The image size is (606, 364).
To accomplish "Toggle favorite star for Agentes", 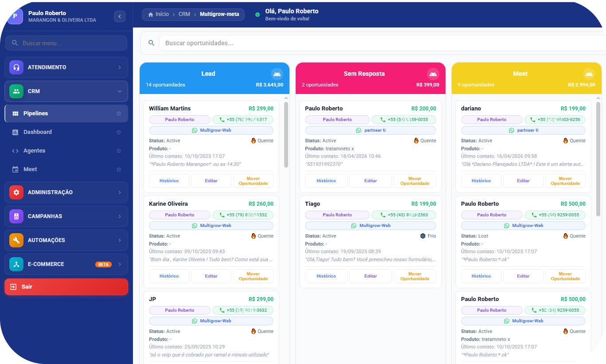I will pyautogui.click(x=119, y=151).
